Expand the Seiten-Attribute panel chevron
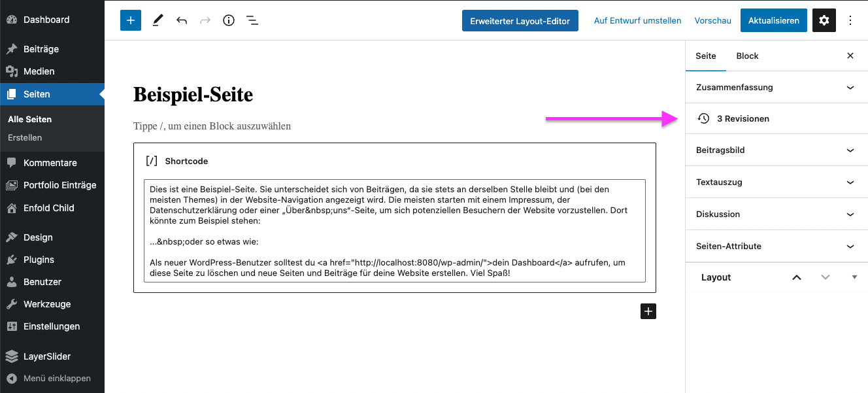Image resolution: width=868 pixels, height=393 pixels. click(x=850, y=246)
